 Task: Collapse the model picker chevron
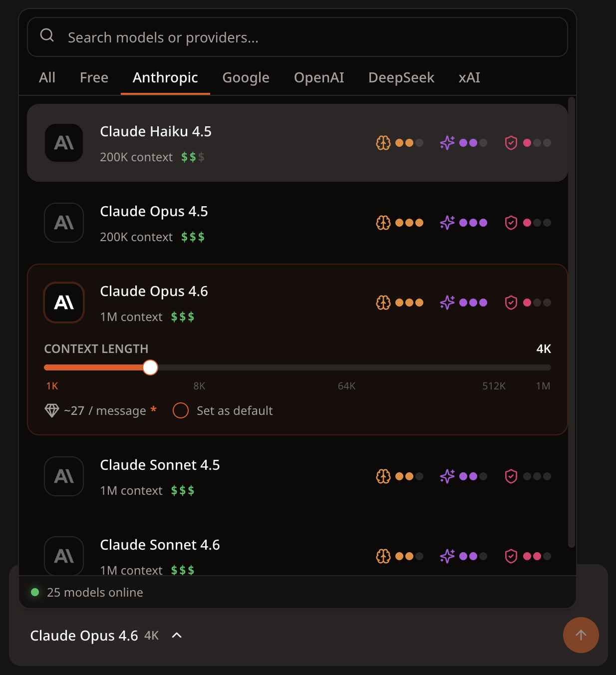(177, 635)
